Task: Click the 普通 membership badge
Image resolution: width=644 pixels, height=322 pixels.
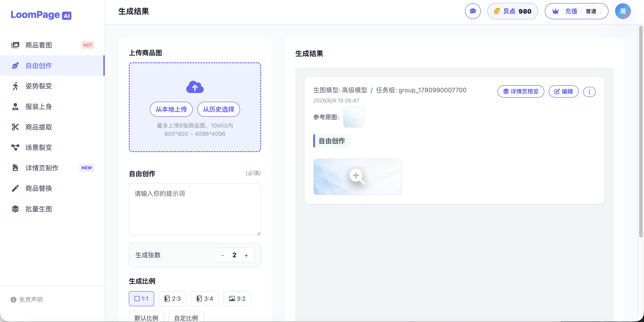Action: point(591,11)
